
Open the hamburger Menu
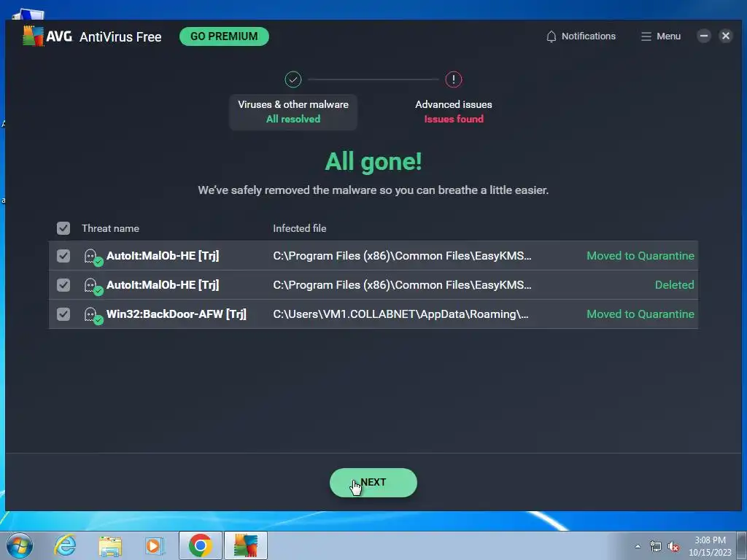point(660,36)
